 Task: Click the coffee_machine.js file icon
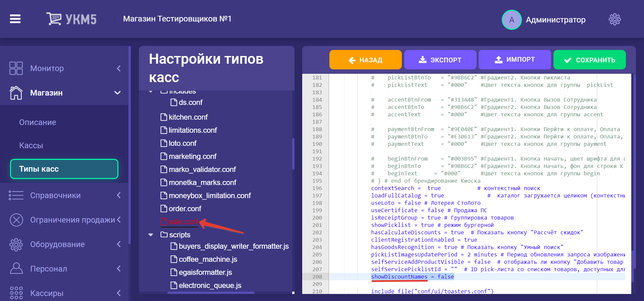(174, 259)
